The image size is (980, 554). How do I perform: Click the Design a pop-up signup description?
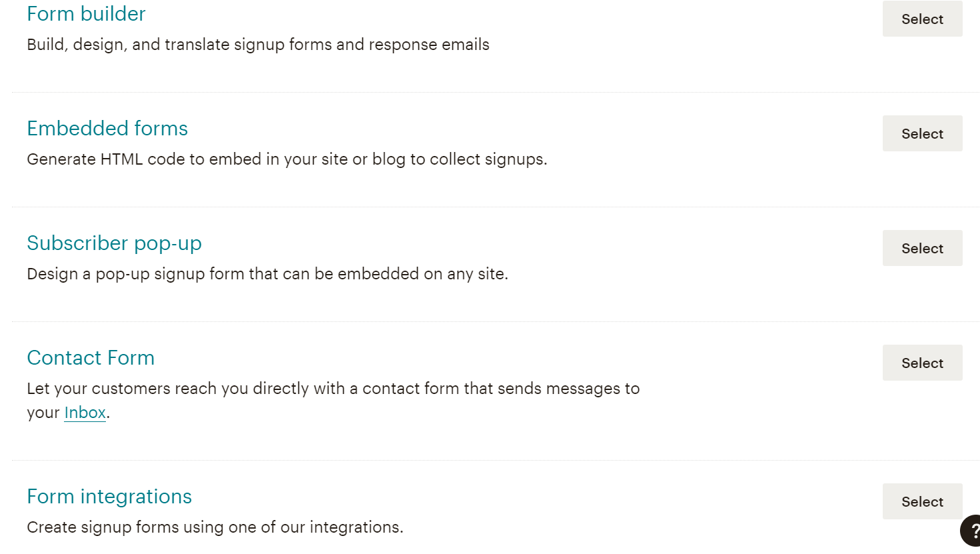pos(267,274)
